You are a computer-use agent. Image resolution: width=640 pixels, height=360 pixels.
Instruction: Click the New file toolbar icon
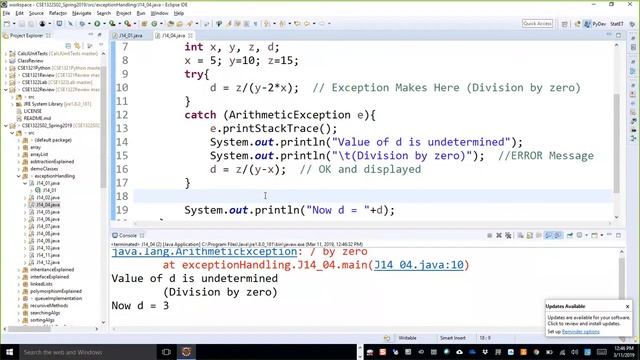point(7,24)
